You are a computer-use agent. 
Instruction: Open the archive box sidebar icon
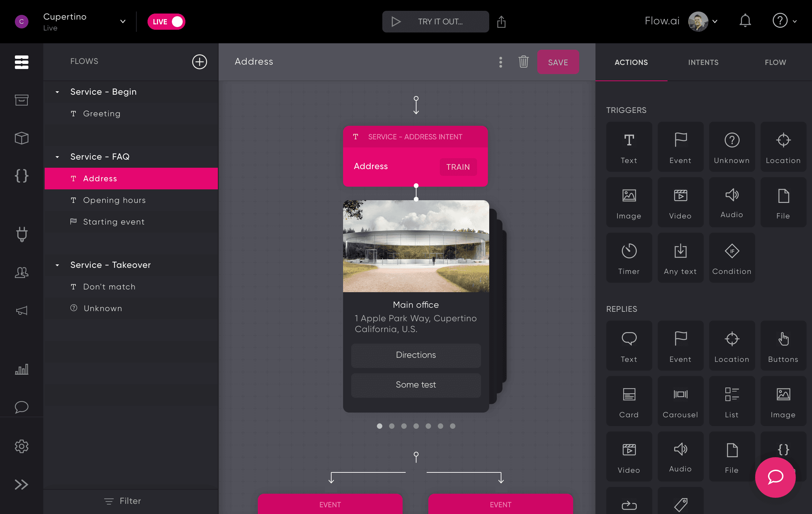click(22, 100)
